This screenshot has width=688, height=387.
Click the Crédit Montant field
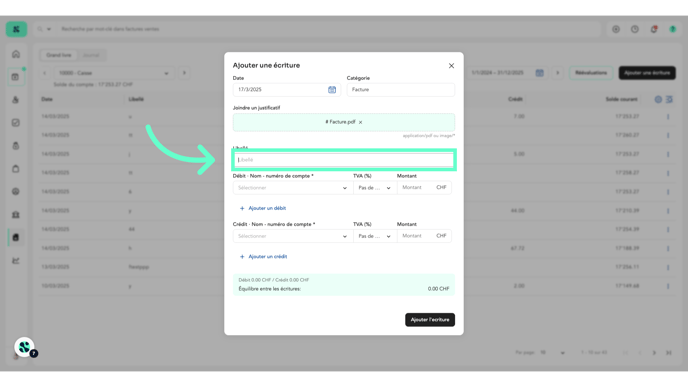point(423,236)
